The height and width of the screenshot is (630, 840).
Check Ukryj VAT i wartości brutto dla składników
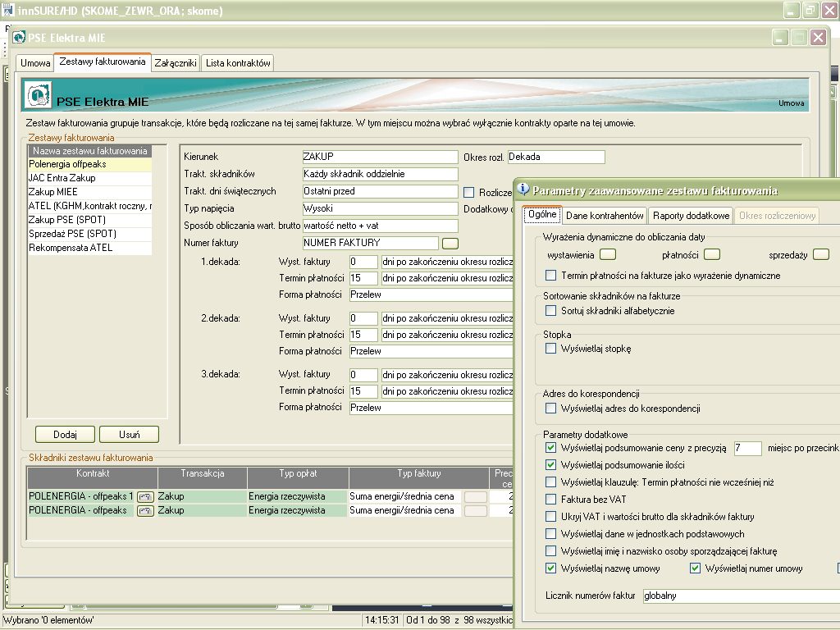550,517
